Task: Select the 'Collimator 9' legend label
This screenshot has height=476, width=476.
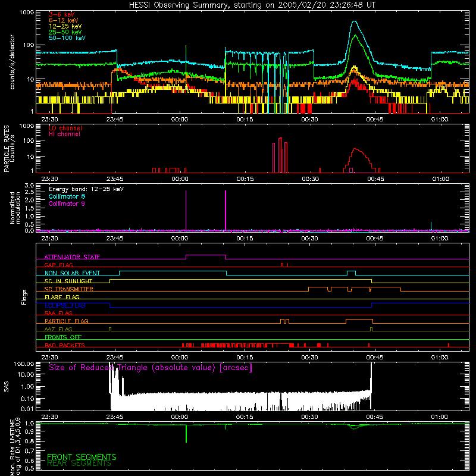Action: pyautogui.click(x=67, y=203)
